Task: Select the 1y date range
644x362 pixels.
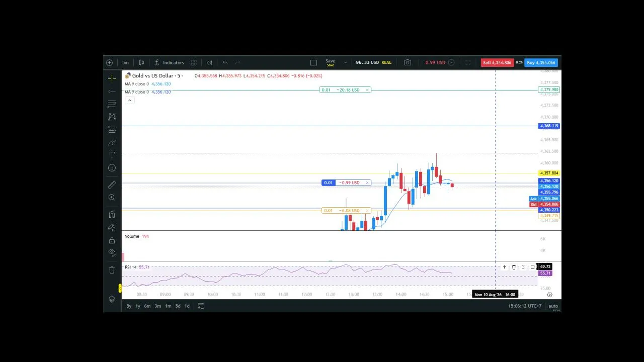Action: (138, 306)
